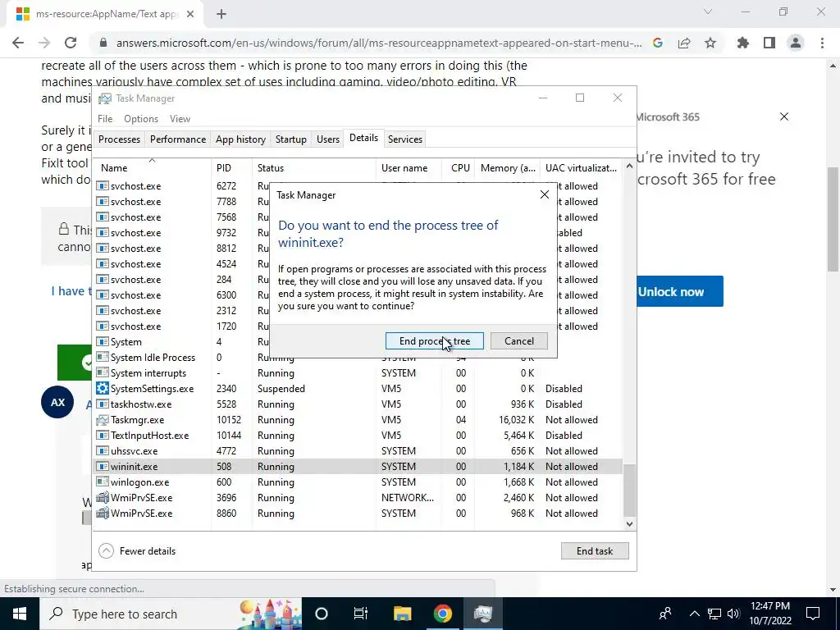
Task: Open the Options menu in Task Manager
Action: click(x=141, y=119)
